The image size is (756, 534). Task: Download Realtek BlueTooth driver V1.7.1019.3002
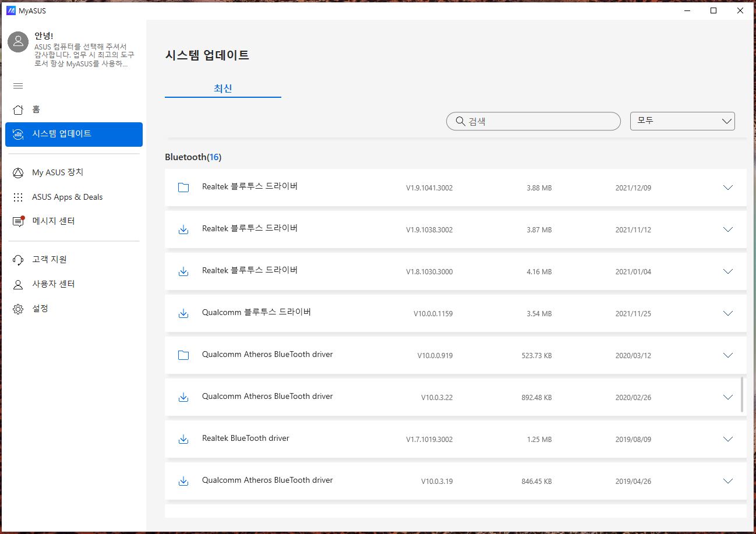pos(183,439)
